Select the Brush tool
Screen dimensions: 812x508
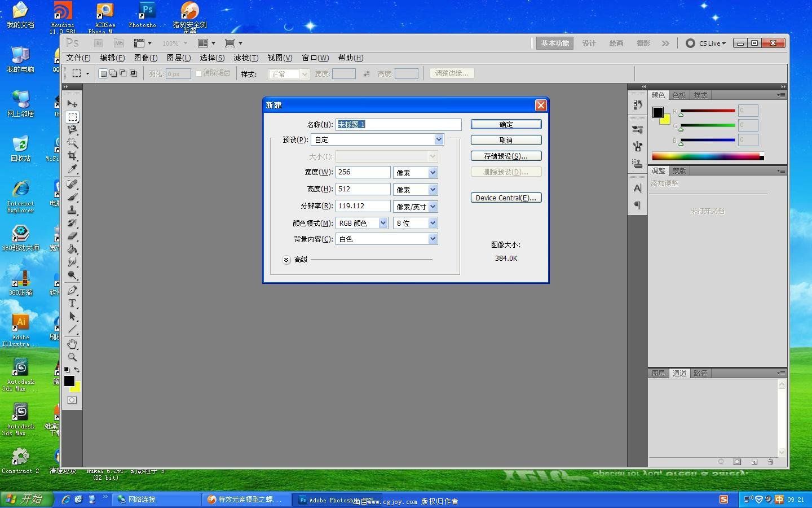click(x=72, y=197)
